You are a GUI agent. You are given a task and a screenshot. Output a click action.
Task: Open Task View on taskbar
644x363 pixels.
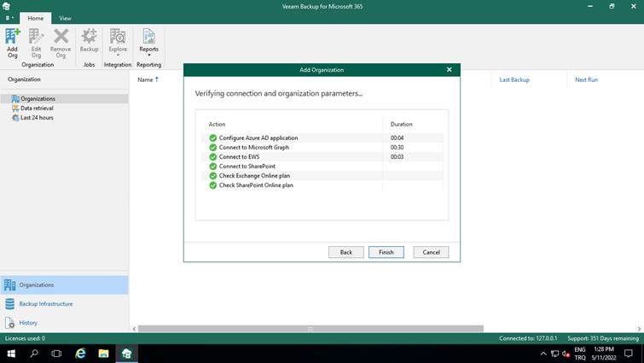[x=56, y=354]
